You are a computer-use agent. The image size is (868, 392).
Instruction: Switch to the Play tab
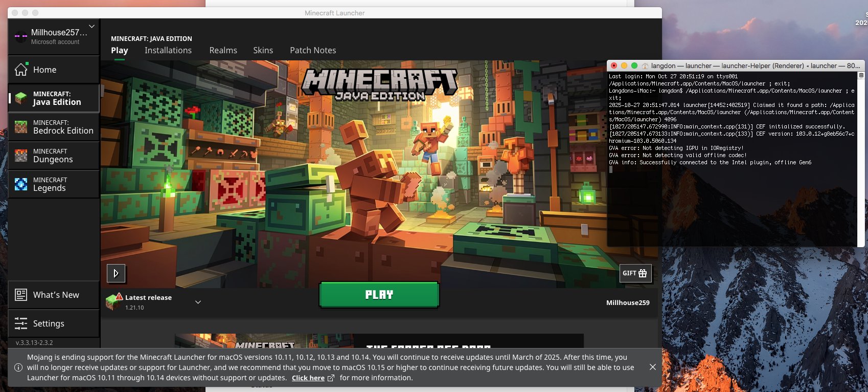point(120,50)
